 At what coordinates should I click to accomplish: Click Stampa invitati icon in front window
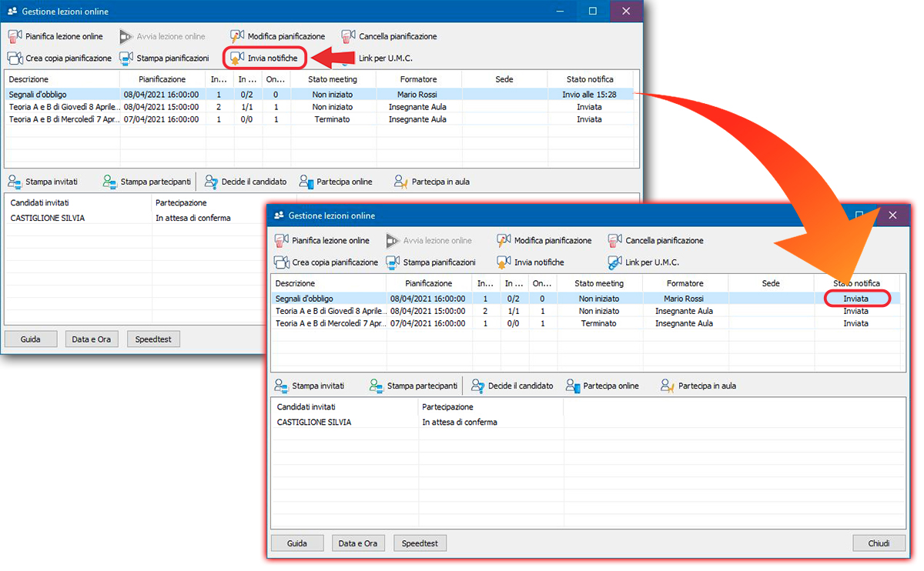(x=280, y=386)
